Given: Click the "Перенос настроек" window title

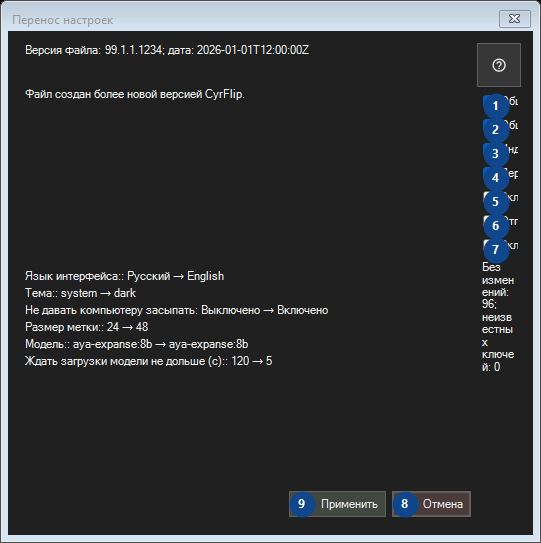Looking at the screenshot, I should point(63,20).
